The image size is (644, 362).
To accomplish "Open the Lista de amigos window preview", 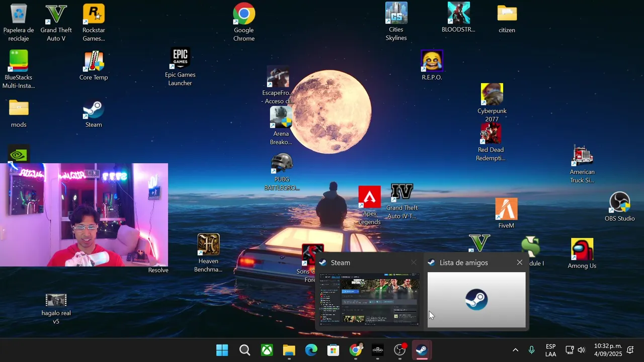I will (476, 300).
